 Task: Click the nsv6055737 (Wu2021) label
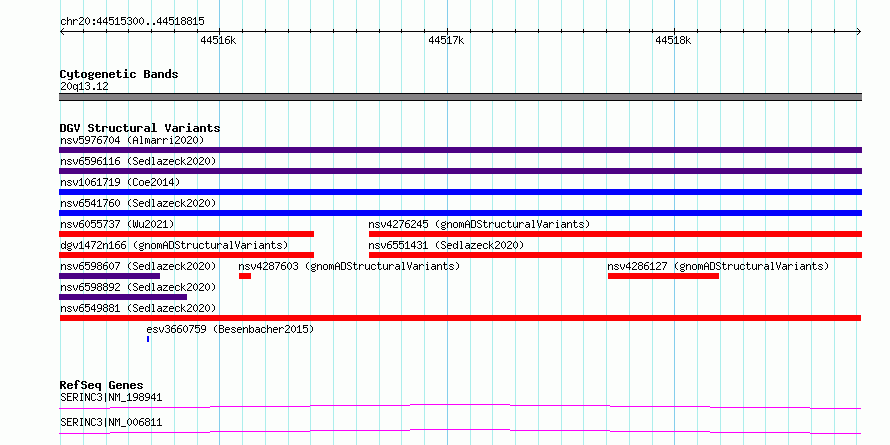click(117, 224)
